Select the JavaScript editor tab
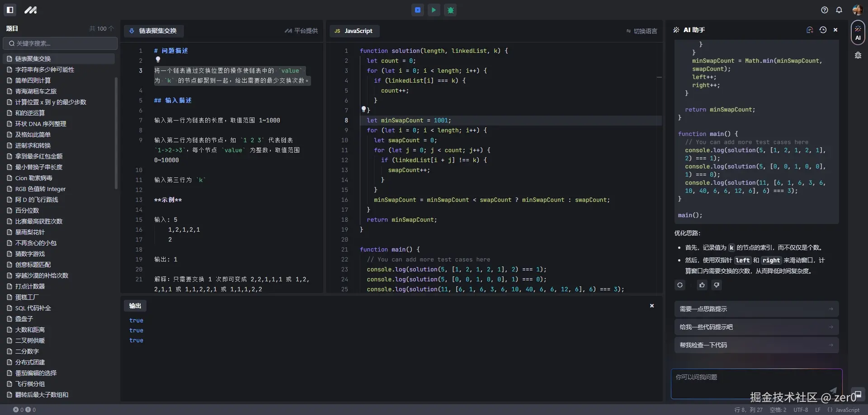The image size is (868, 415). 354,31
